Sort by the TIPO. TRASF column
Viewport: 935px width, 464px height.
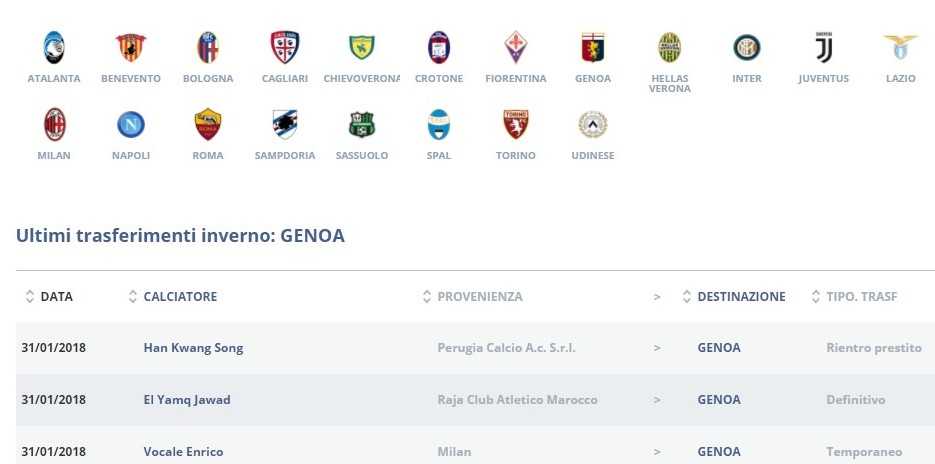click(860, 297)
